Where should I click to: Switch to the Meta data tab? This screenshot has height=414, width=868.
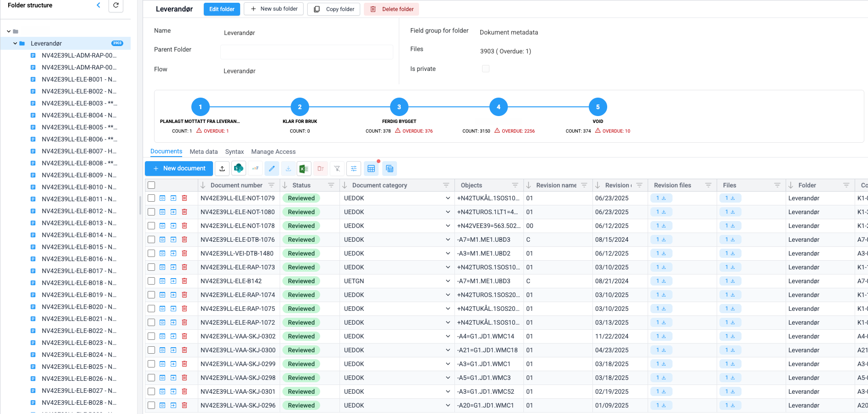(x=204, y=152)
